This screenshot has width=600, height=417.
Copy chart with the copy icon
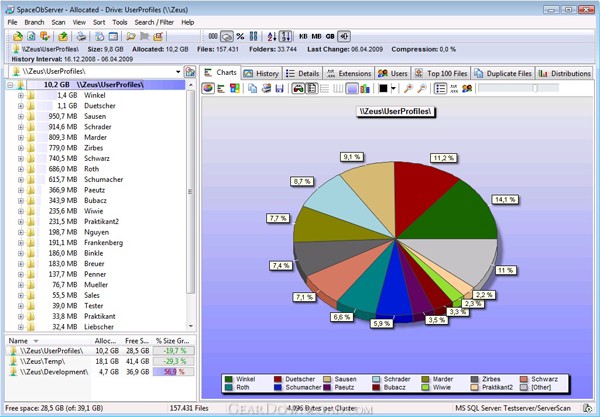(x=253, y=89)
